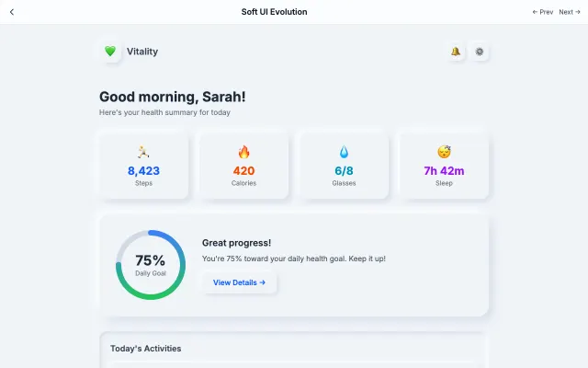588x368 pixels.
Task: Click the Vitality app name
Action: click(142, 52)
